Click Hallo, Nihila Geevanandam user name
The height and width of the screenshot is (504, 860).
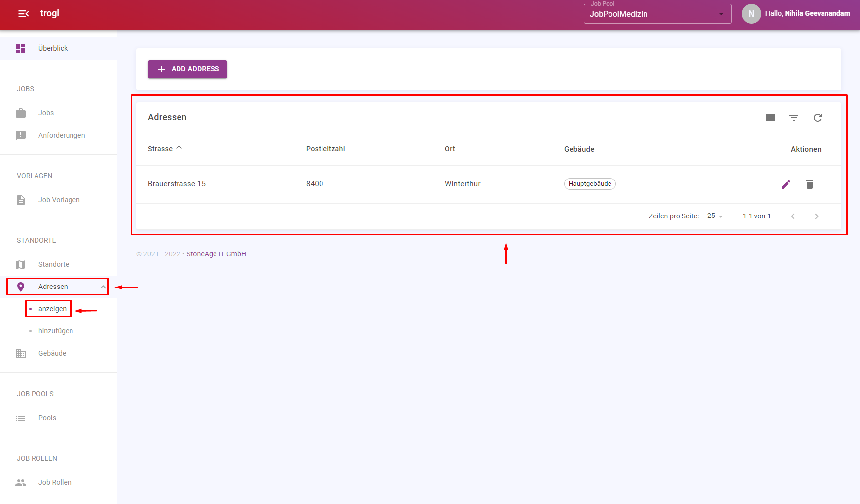[x=807, y=14]
